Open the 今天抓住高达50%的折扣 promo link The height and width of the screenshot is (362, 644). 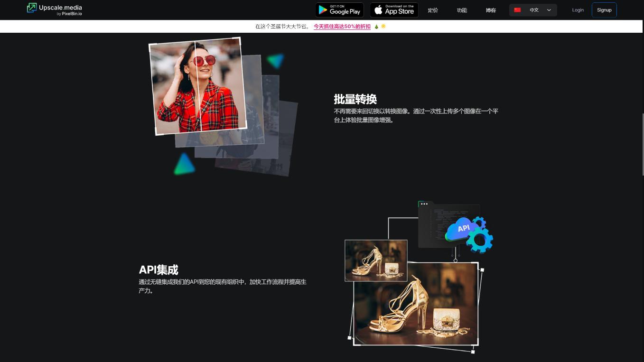point(342,27)
